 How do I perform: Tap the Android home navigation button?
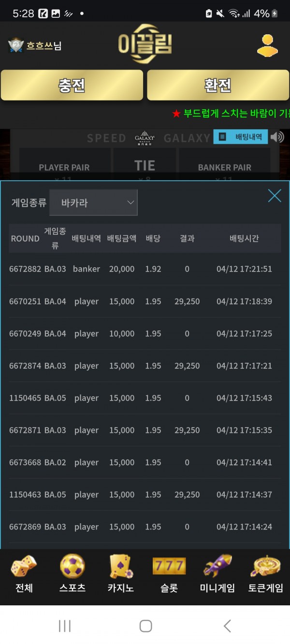tap(145, 626)
